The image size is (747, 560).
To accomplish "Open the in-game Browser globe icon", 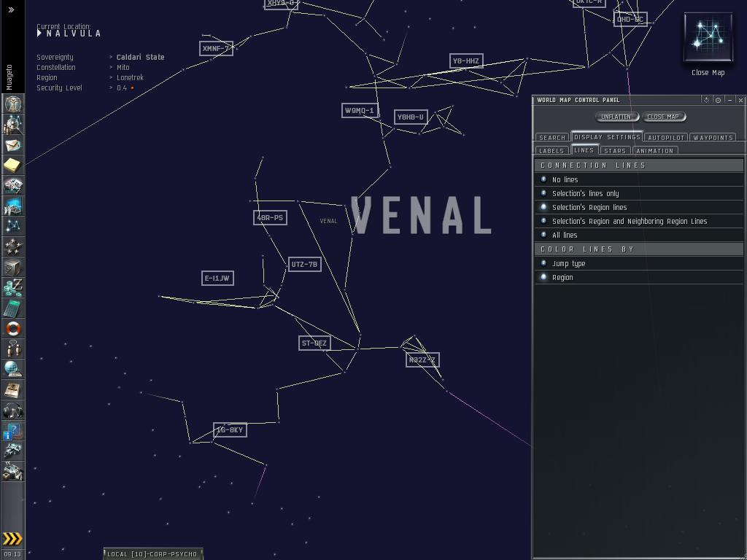I will [x=13, y=370].
